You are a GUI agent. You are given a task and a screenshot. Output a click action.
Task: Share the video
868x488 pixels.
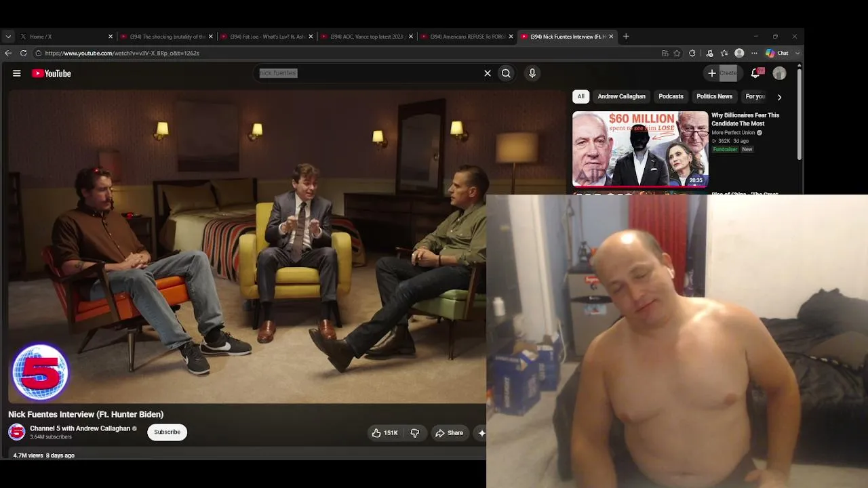coord(449,433)
